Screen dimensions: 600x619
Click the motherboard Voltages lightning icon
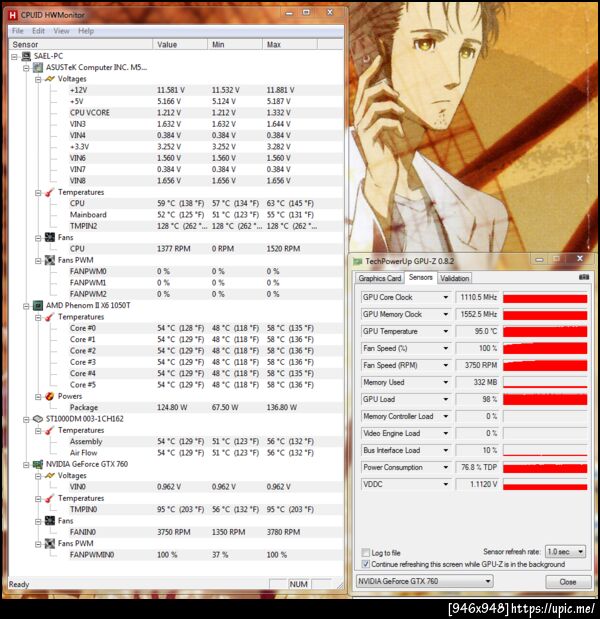coord(50,79)
